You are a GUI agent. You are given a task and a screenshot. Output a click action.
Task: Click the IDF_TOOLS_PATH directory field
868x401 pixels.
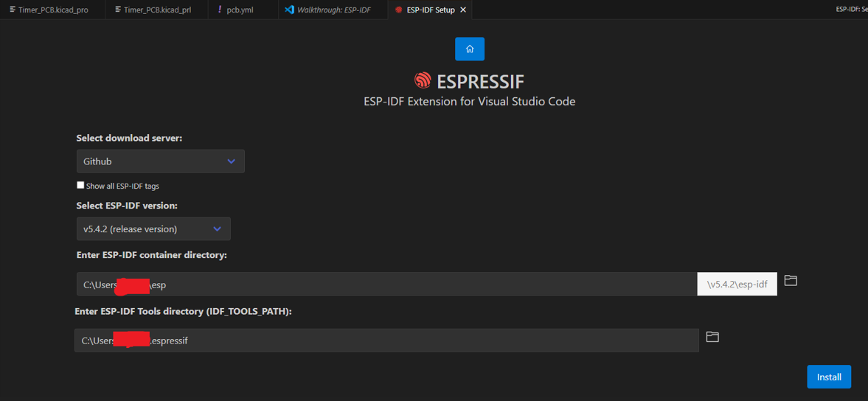(x=386, y=340)
